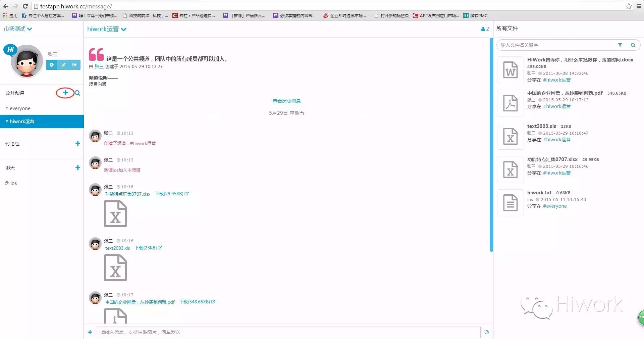Download 功能特点汇集0707.xlsx (29.95KB)
Image resolution: width=644 pixels, height=339 pixels.
coord(172,194)
